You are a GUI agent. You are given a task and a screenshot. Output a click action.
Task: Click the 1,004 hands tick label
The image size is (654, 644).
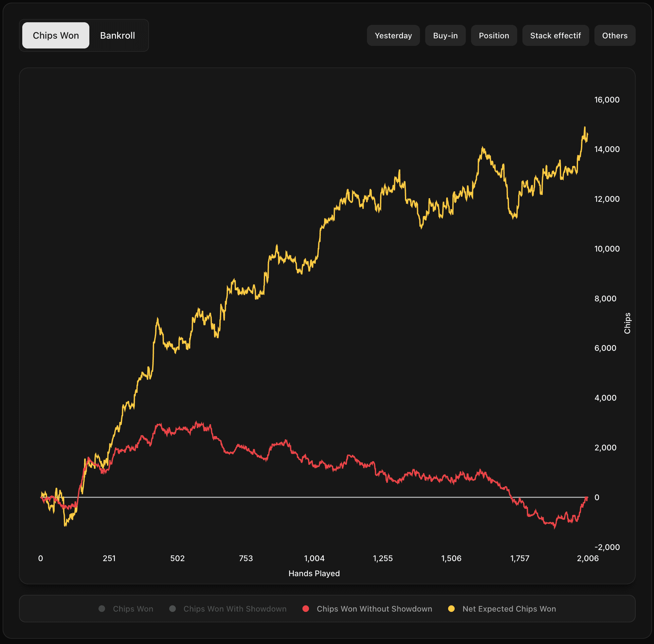pyautogui.click(x=314, y=558)
